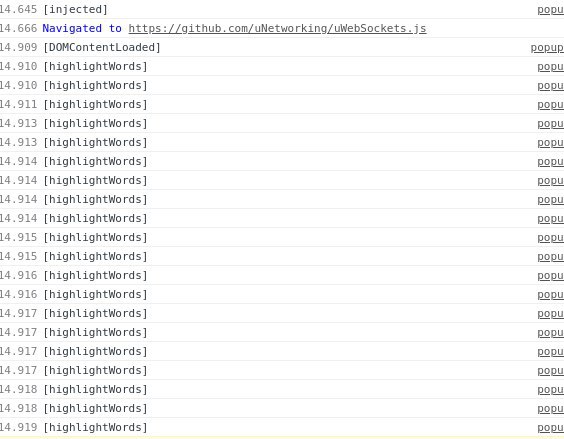The image size is (564, 439).
Task: Click the 14.666 timestamp
Action: [x=18, y=28]
